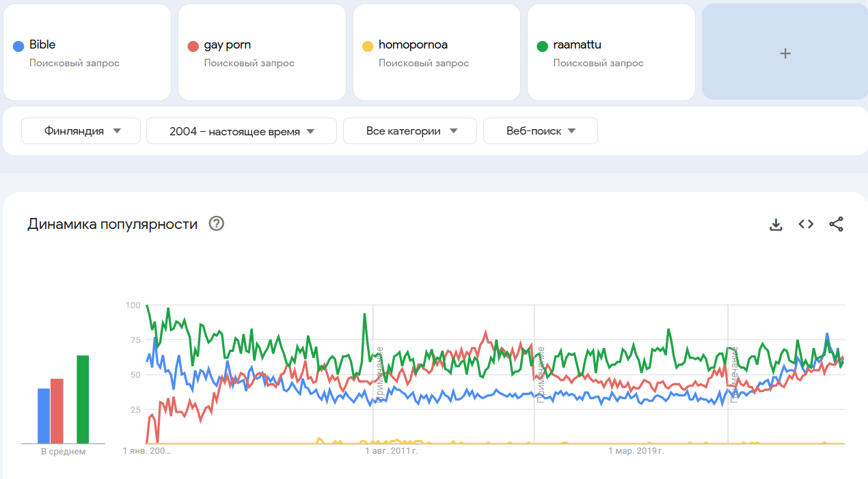
Task: Click the yellow dot beside homopornoa
Action: pyautogui.click(x=368, y=46)
